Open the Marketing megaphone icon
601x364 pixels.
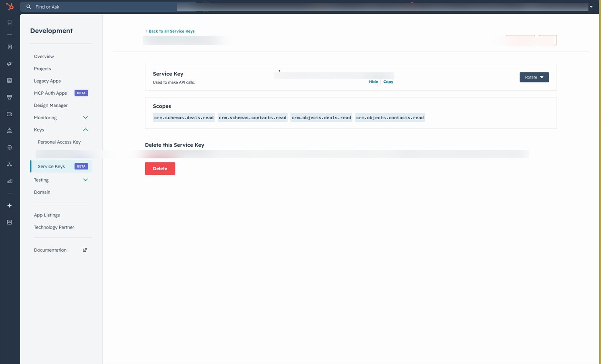click(x=9, y=63)
